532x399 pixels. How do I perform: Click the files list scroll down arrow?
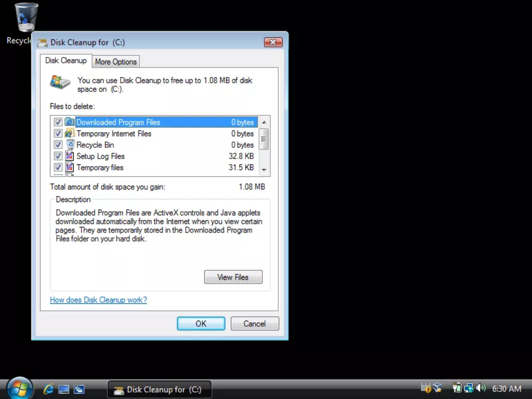tap(264, 170)
